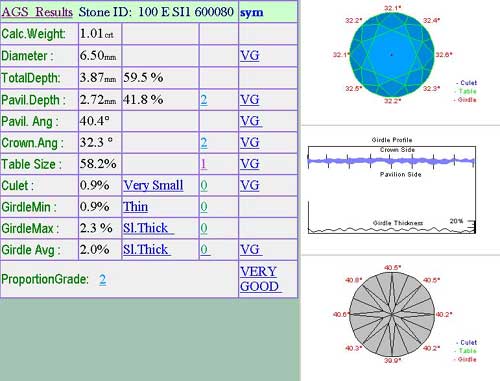Screen dimensions: 500x381
Task: Select the 40.3° pavilion angle label
Action: [x=353, y=348]
